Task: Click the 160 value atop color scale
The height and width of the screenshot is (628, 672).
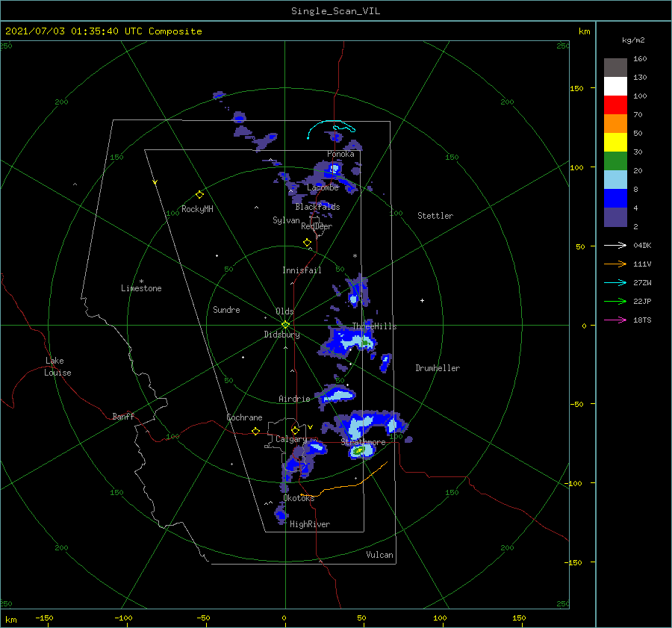Action: click(640, 59)
